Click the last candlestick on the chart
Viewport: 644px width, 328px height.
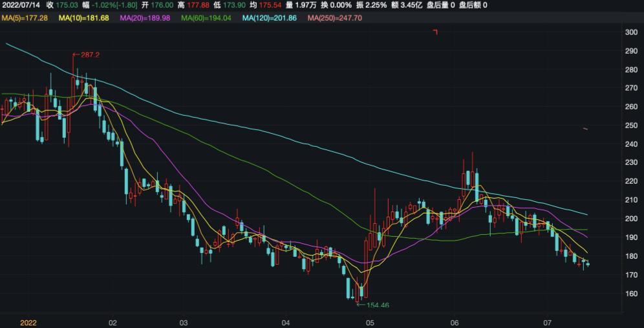point(588,265)
